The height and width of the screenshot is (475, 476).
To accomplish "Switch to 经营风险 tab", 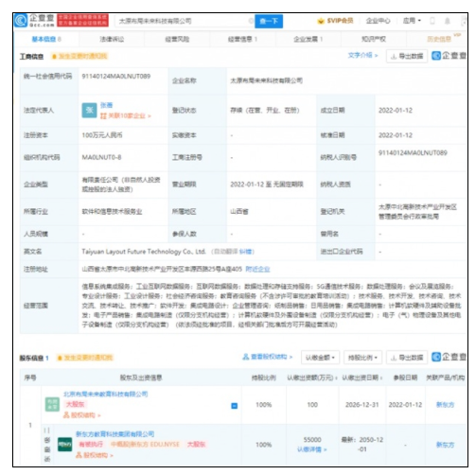I will 177,39.
